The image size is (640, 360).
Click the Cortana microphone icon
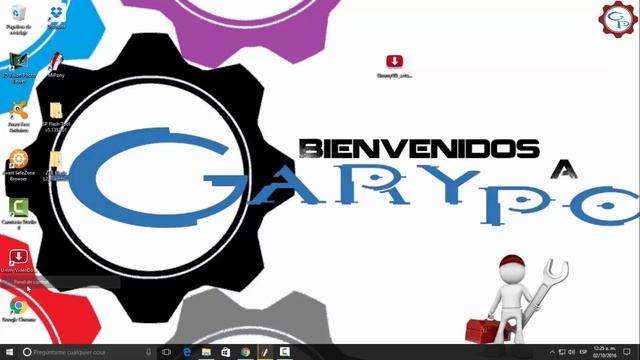(x=148, y=352)
